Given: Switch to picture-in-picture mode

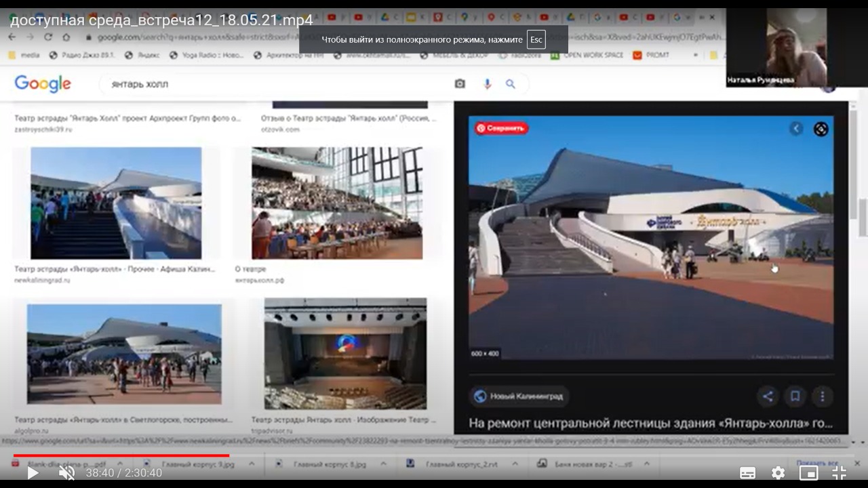Looking at the screenshot, I should pos(808,472).
